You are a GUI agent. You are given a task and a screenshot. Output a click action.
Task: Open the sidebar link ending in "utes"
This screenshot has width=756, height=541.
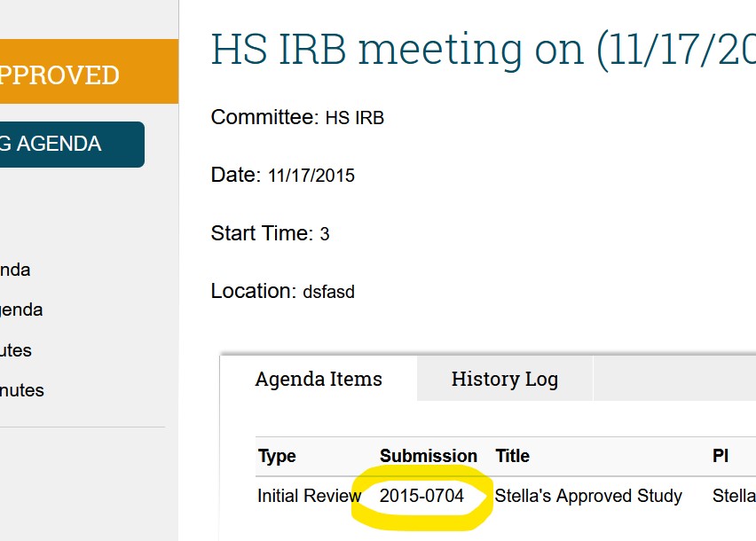click(x=16, y=350)
